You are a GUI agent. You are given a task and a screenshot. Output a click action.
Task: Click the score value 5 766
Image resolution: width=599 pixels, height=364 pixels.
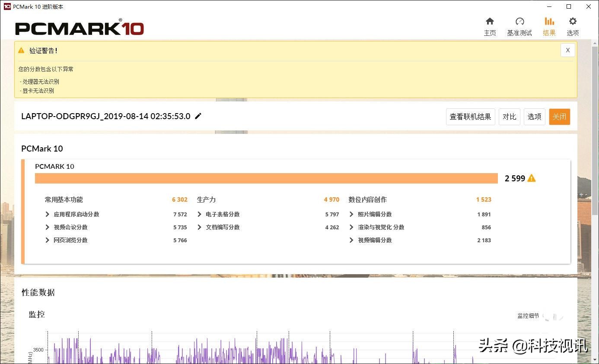(x=180, y=240)
